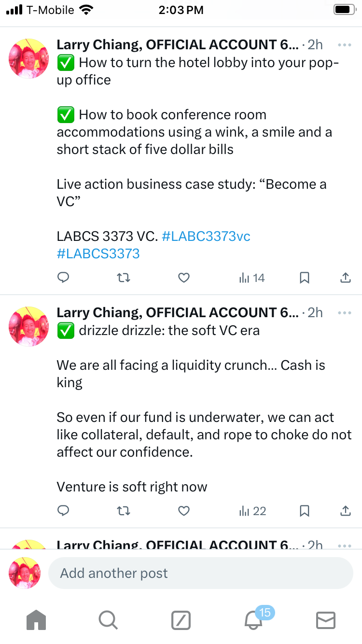Like the post with hashtag #LABCS3373
This screenshot has width=362, height=644.
click(184, 278)
